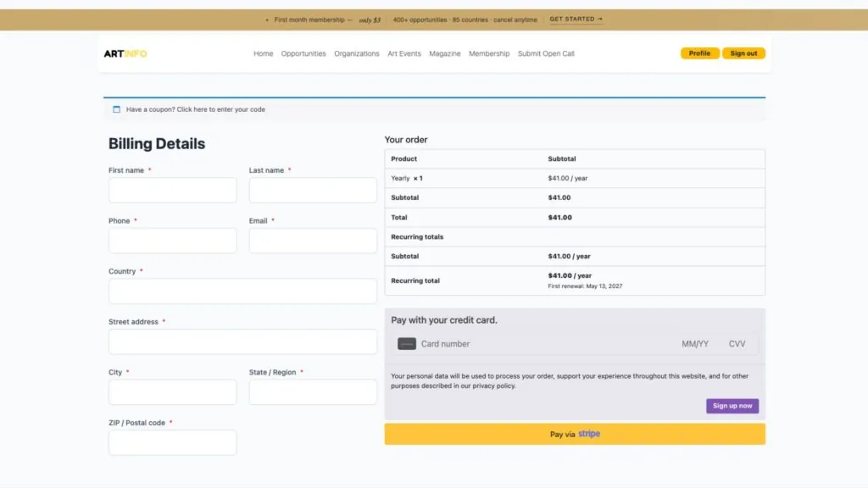Click the MM/YY expiry field
Screen dimensions: 868x488
click(x=695, y=344)
